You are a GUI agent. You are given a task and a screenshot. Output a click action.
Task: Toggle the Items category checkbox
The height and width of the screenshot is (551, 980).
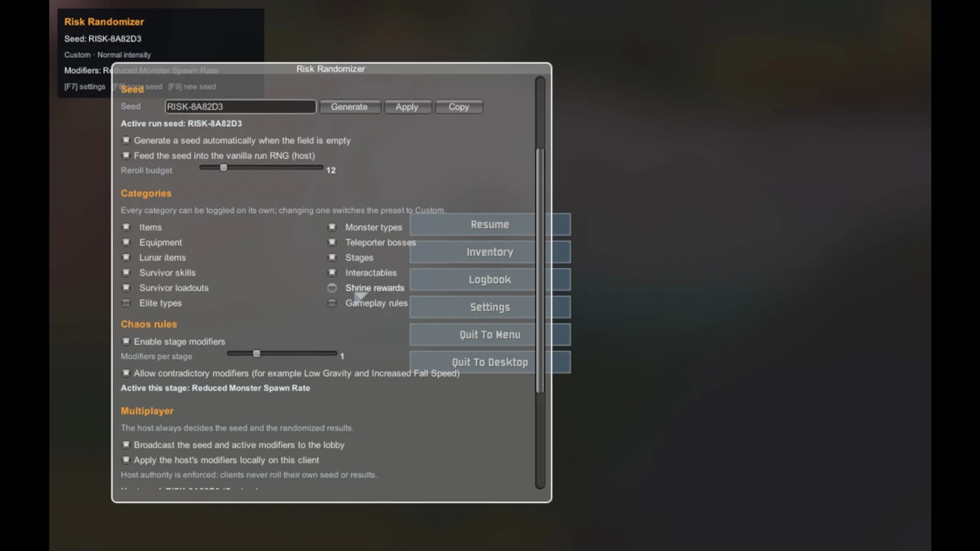pyautogui.click(x=126, y=227)
